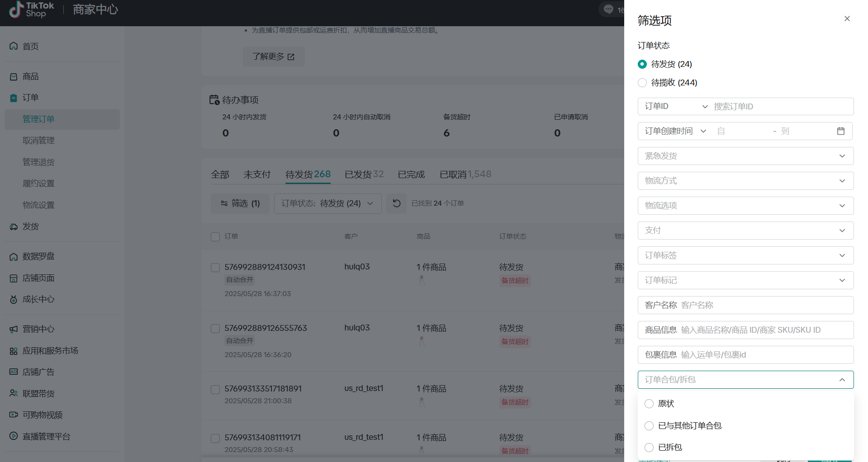The image size is (868, 462).
Task: Click the Growth Center medal icon
Action: (x=14, y=299)
